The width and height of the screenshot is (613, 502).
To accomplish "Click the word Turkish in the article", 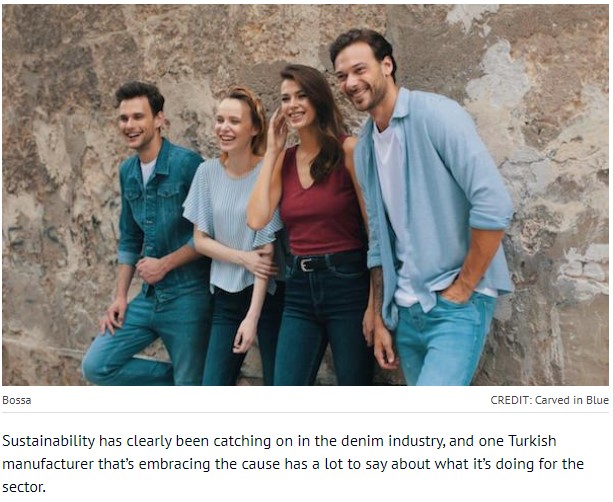I will click(x=532, y=441).
